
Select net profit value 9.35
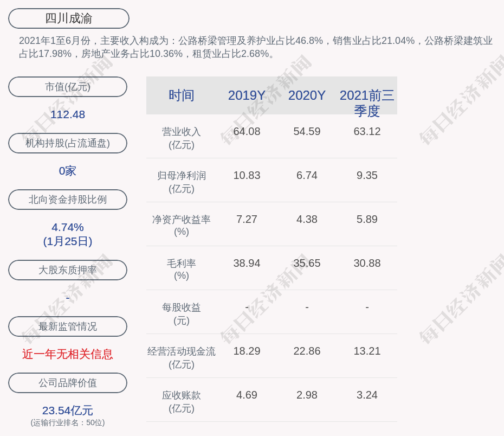point(367,175)
